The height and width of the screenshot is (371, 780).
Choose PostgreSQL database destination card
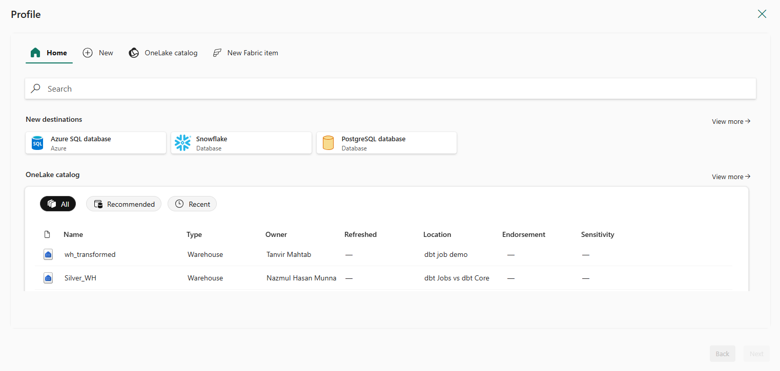coord(387,143)
